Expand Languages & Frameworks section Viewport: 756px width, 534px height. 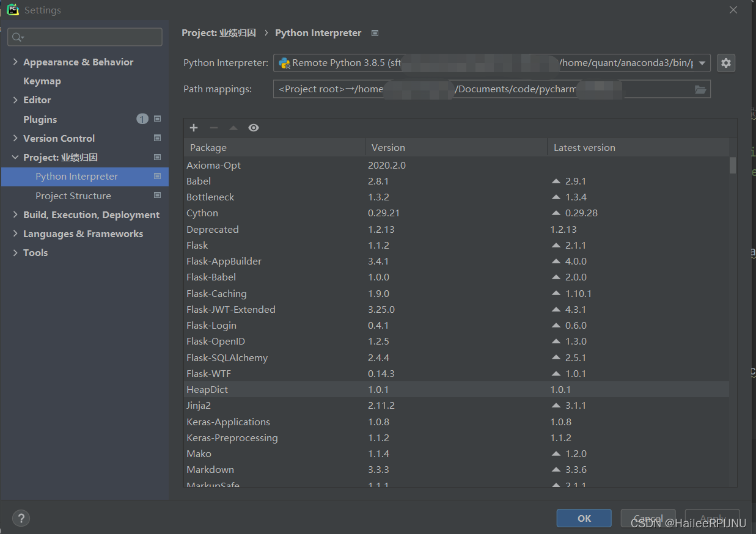coord(15,233)
